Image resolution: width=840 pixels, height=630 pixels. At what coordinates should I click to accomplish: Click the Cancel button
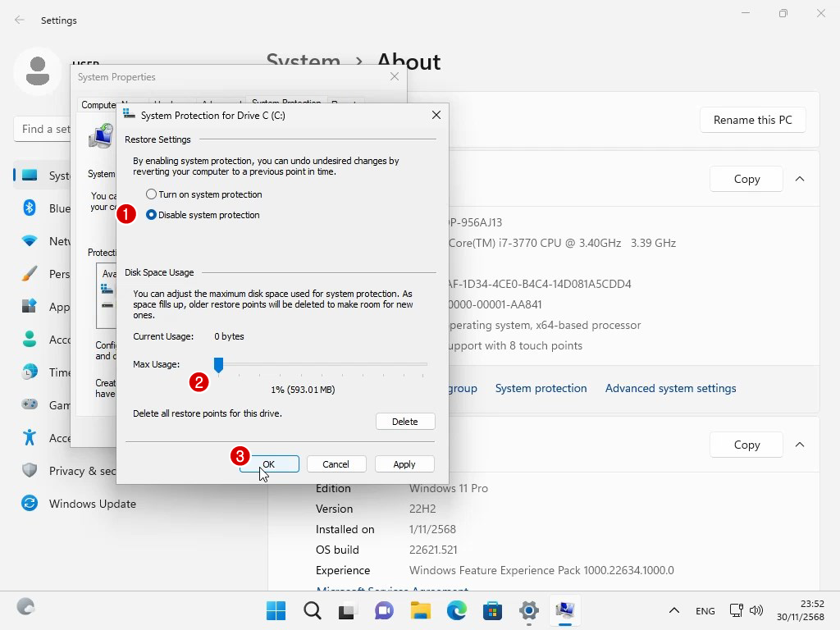coord(336,464)
